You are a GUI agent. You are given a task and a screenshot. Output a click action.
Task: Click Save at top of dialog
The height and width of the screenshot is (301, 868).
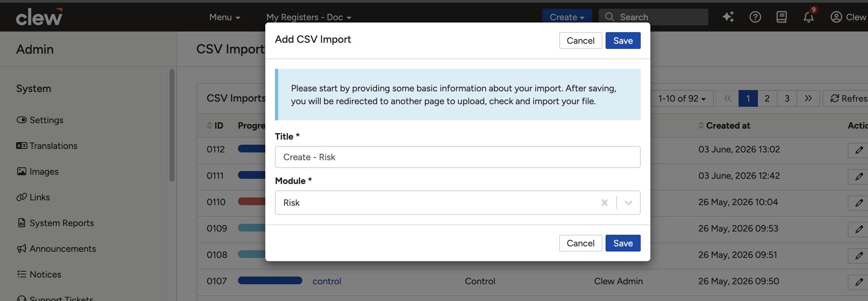(x=623, y=41)
